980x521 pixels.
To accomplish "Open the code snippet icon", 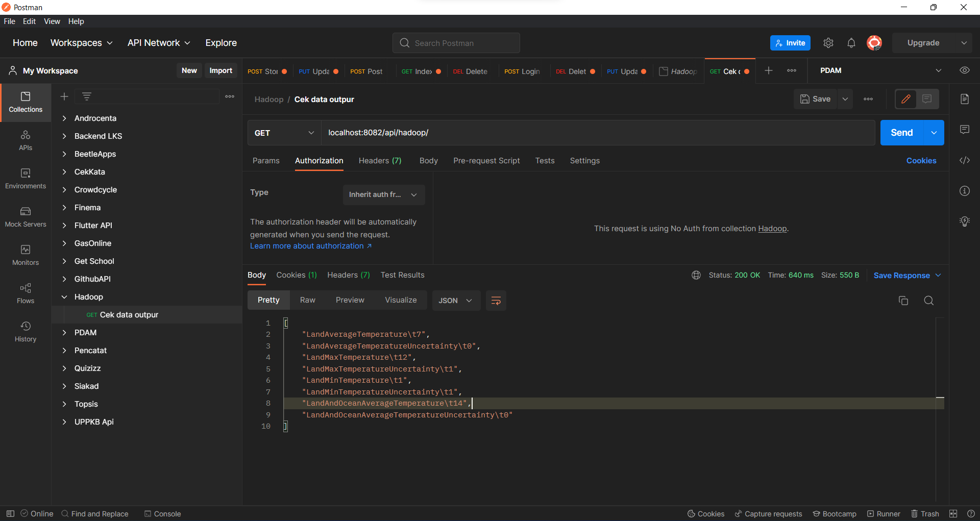I will (x=965, y=160).
